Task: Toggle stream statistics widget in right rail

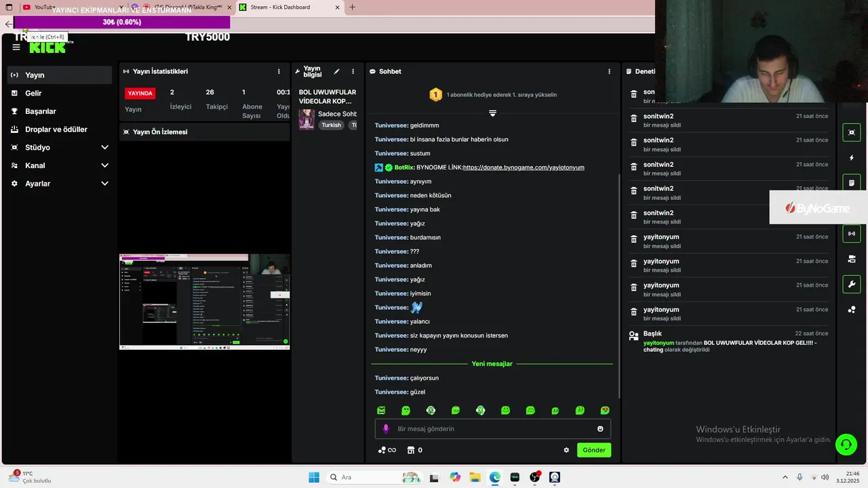Action: click(852, 234)
